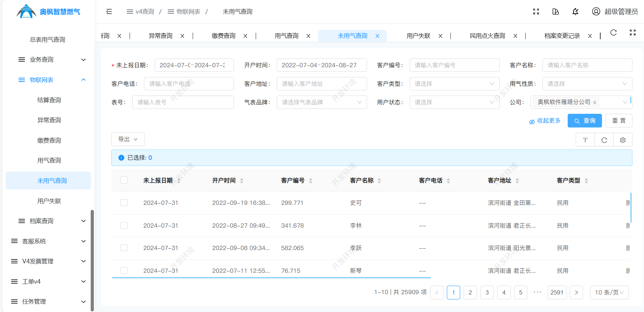Expand the 客服系统 menu
This screenshot has height=312, width=644.
(48, 241)
